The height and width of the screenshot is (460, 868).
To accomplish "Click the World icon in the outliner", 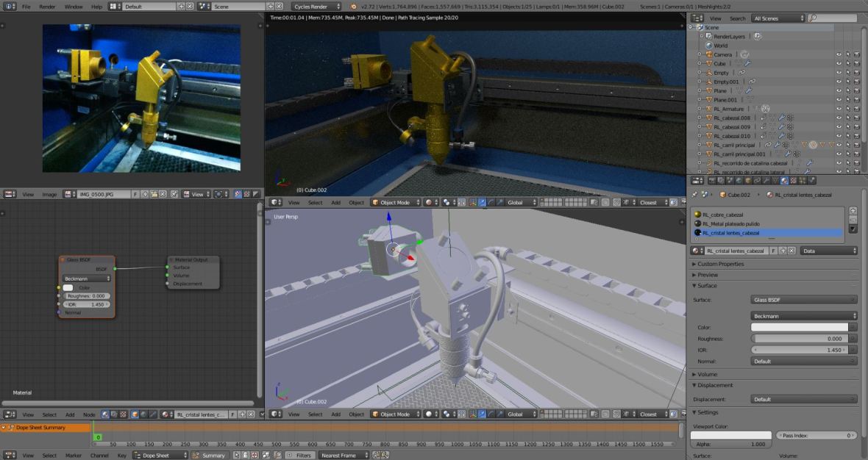I will (x=708, y=45).
